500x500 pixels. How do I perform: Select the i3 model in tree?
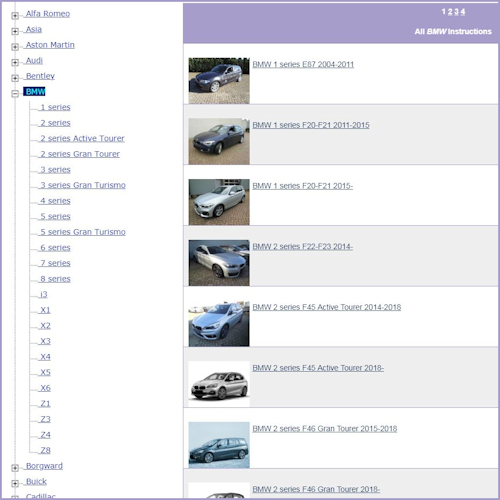coord(44,294)
